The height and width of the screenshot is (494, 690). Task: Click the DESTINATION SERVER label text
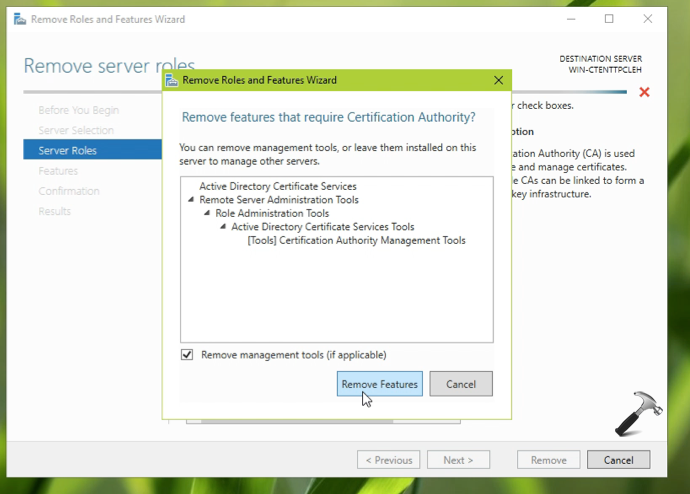tap(600, 59)
